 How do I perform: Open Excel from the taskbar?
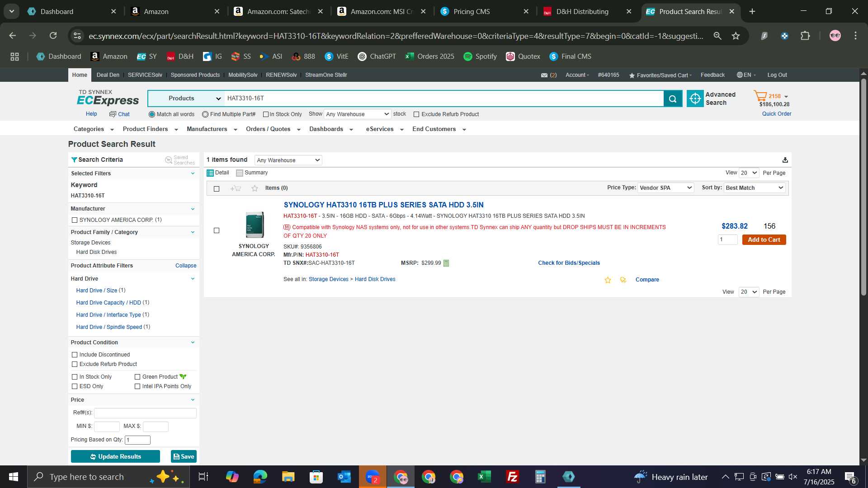tap(484, 477)
